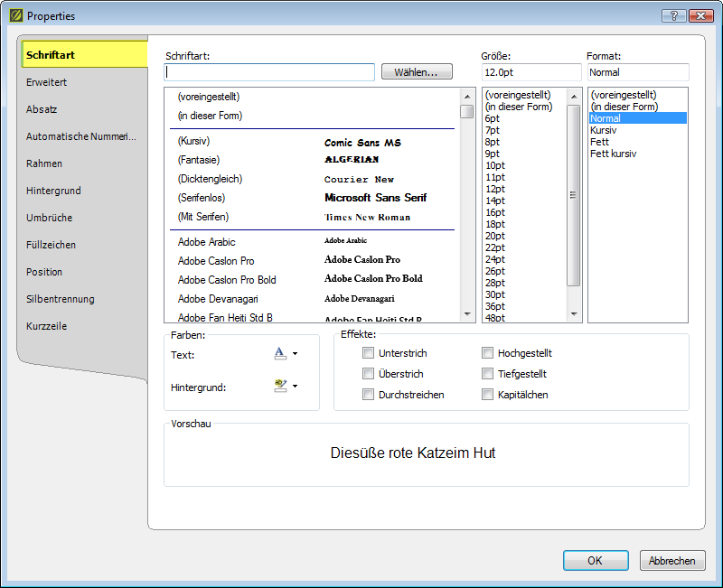Click the size list scrollbar thumb
Viewport: 723px width, 588px height.
tap(573, 194)
